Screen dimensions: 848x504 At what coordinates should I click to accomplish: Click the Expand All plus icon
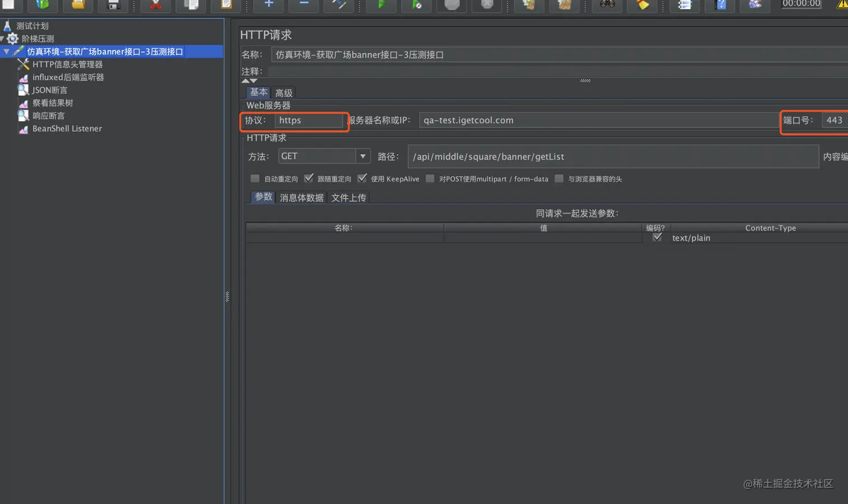tap(269, 4)
